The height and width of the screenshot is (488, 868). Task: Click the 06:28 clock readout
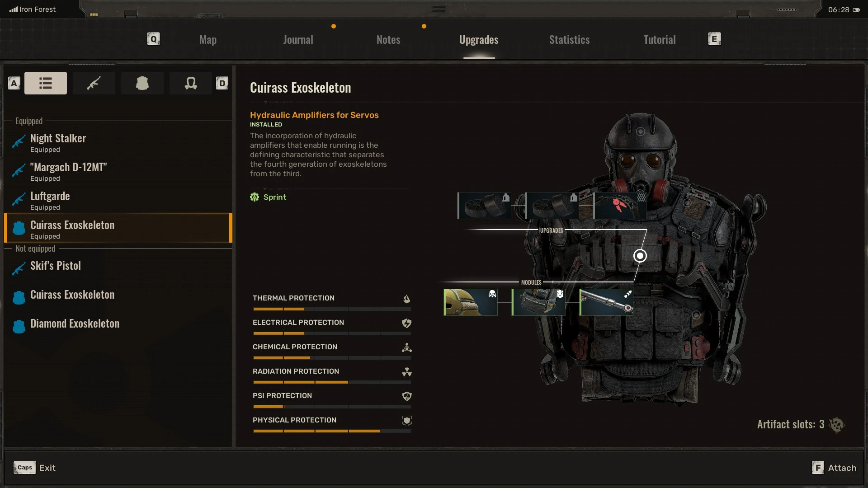839,9
